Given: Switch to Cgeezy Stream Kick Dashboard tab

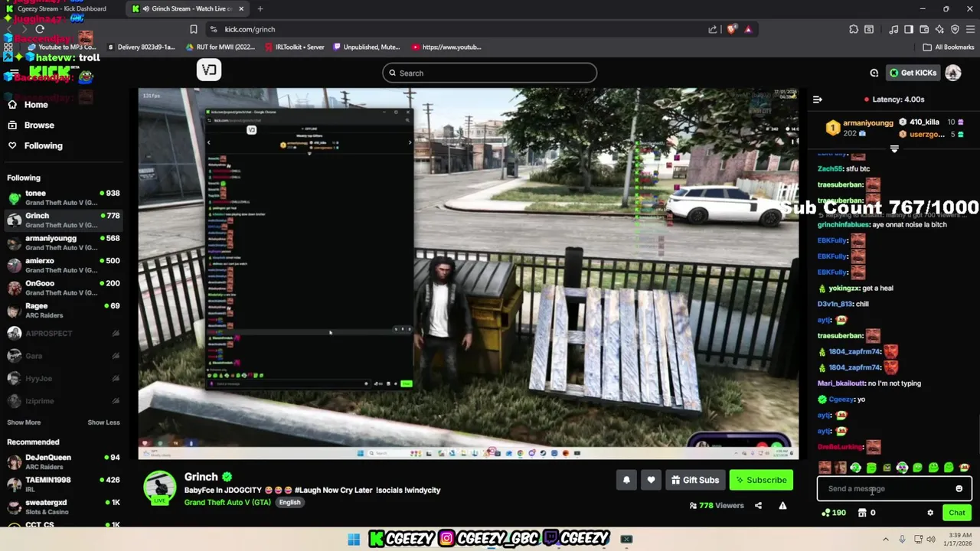Looking at the screenshot, I should click(x=62, y=8).
